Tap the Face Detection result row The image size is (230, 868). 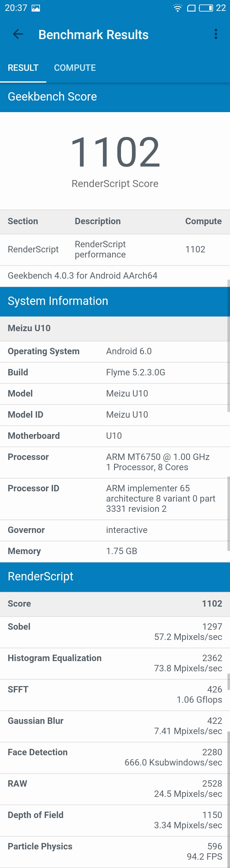115,757
